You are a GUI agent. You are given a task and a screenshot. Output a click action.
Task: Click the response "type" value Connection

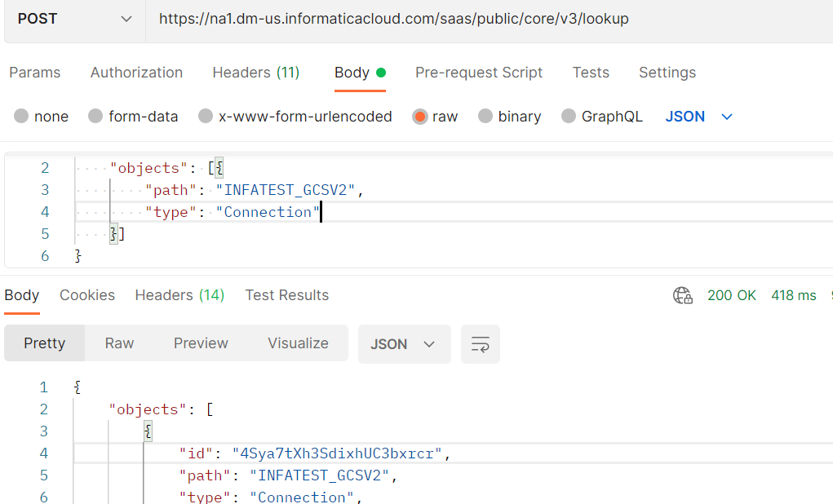302,497
